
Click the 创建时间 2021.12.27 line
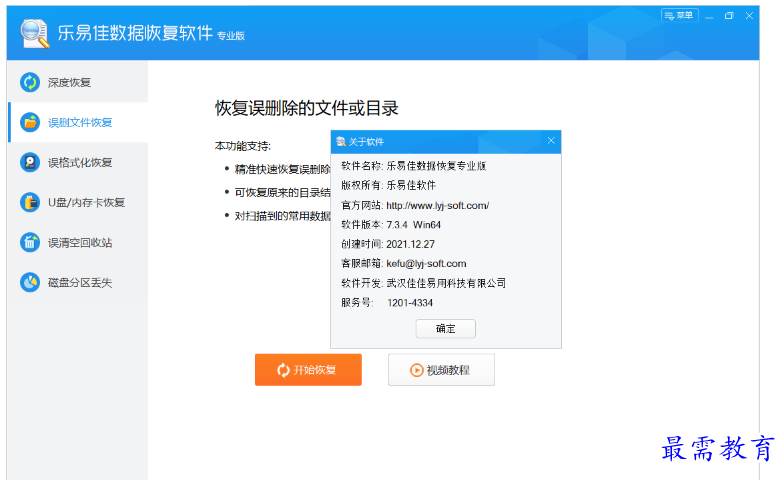[x=388, y=244]
